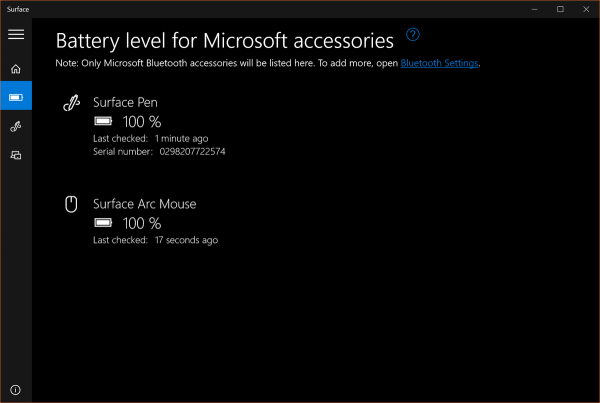Open the Bluetooth Settings link
Screen dimensions: 600x403
pos(440,63)
